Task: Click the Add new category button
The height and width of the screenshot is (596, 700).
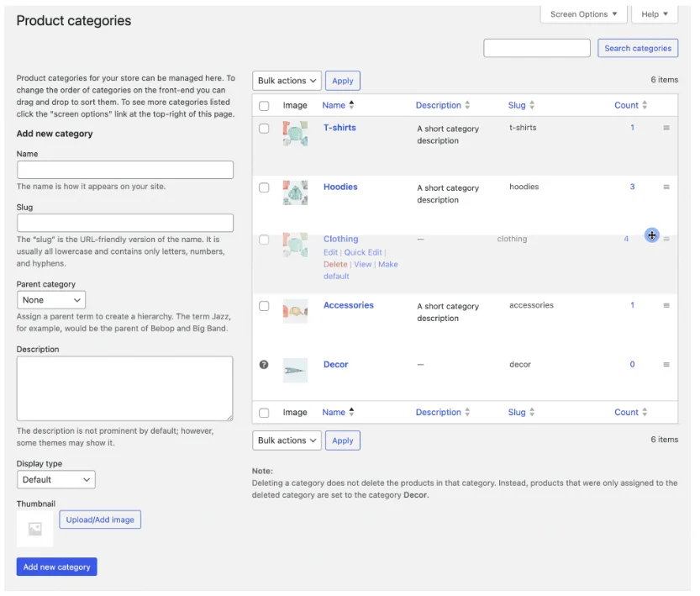Action: coord(57,567)
